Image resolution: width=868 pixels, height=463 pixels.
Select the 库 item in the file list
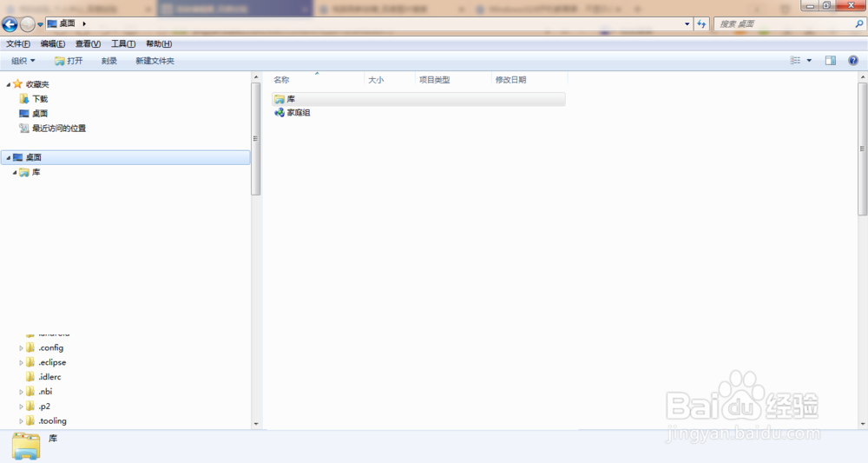click(x=418, y=99)
